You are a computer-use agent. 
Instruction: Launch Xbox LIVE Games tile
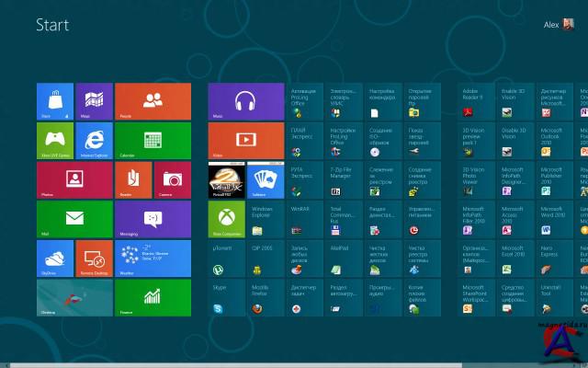pos(55,141)
